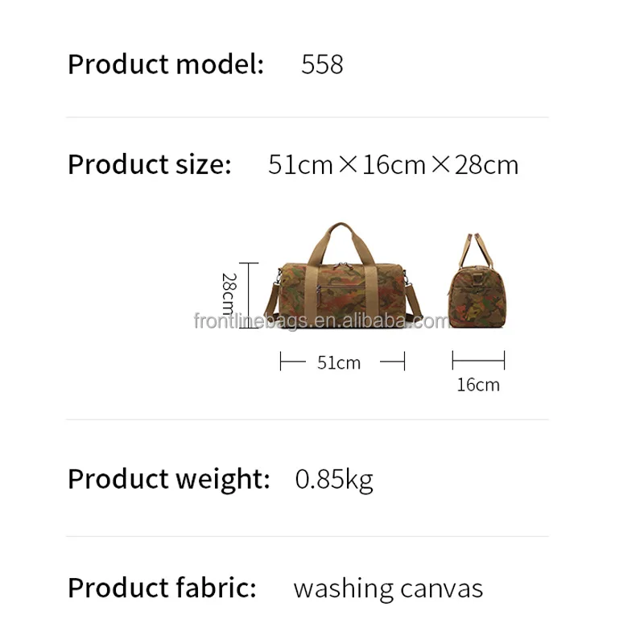644x644 pixels.
Task: Click the "Product size:" label
Action: click(x=150, y=165)
